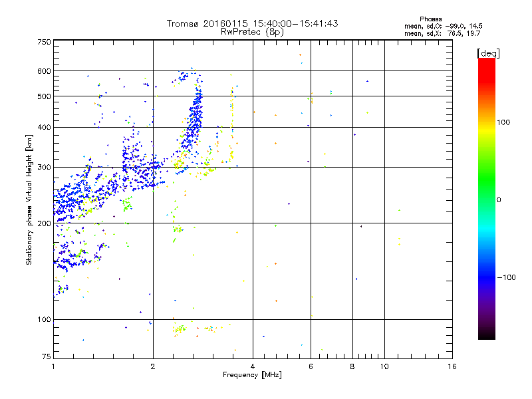
Task: Click the y-axis tick label '400'
Action: click(x=44, y=127)
